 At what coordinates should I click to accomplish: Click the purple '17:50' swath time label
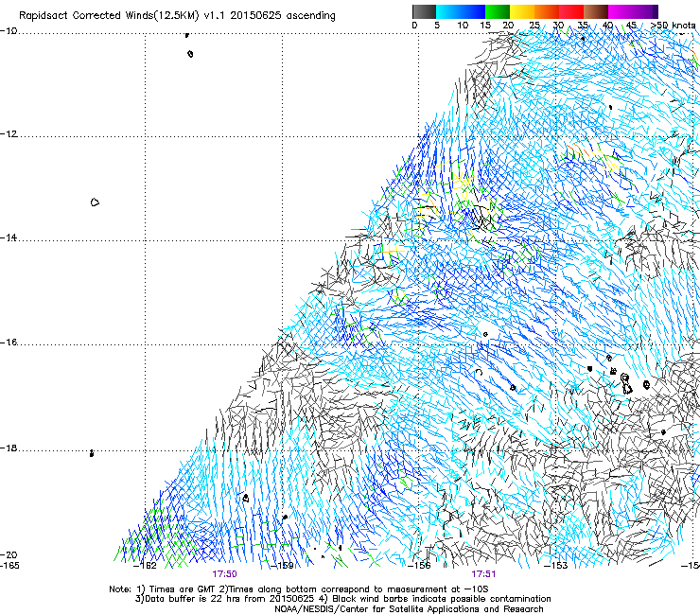tap(224, 574)
